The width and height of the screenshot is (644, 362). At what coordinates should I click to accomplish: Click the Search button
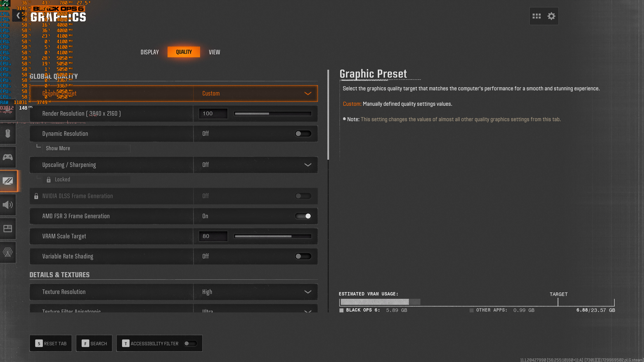[94, 344]
